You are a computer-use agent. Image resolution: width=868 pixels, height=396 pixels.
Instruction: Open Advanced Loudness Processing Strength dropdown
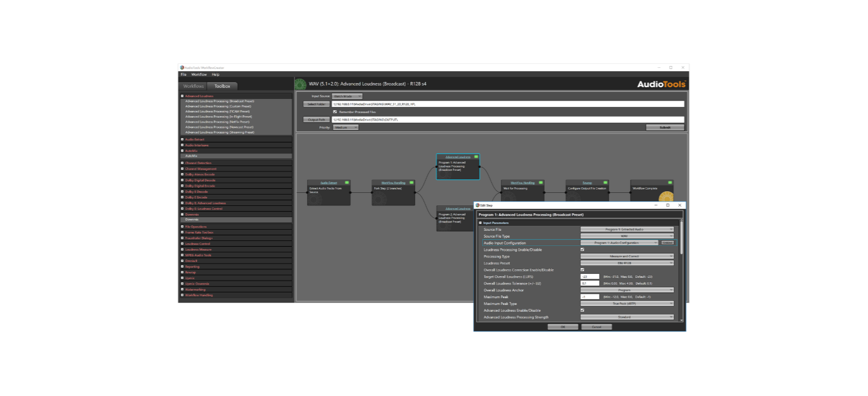(627, 317)
